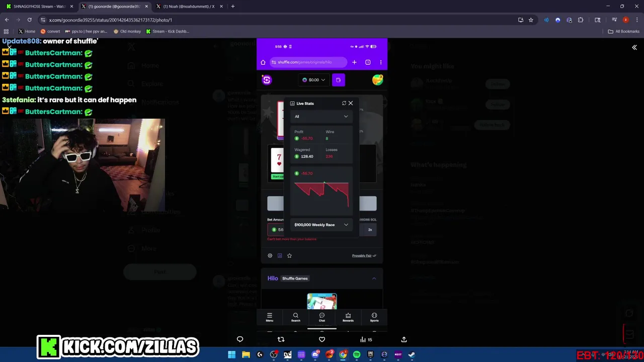This screenshot has width=644, height=362.
Task: Open Spotify from the taskbar
Action: (x=357, y=354)
